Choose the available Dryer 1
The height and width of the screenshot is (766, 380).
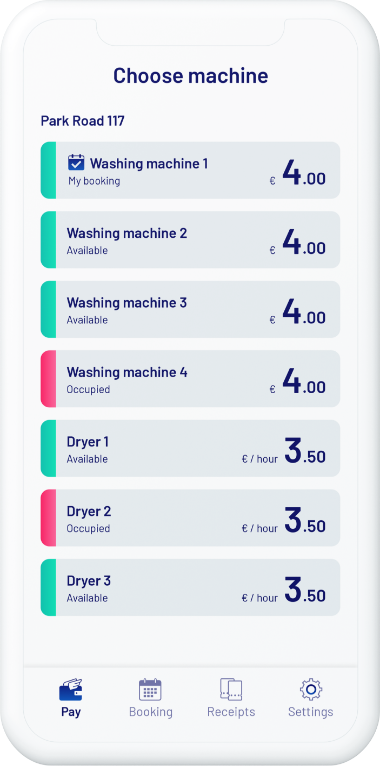point(190,448)
